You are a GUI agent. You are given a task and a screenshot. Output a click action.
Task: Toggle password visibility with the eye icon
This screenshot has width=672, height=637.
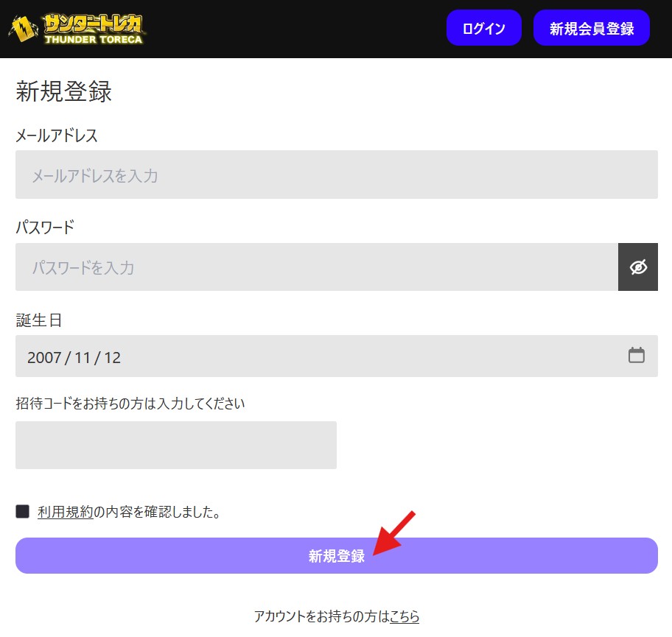[x=637, y=267]
